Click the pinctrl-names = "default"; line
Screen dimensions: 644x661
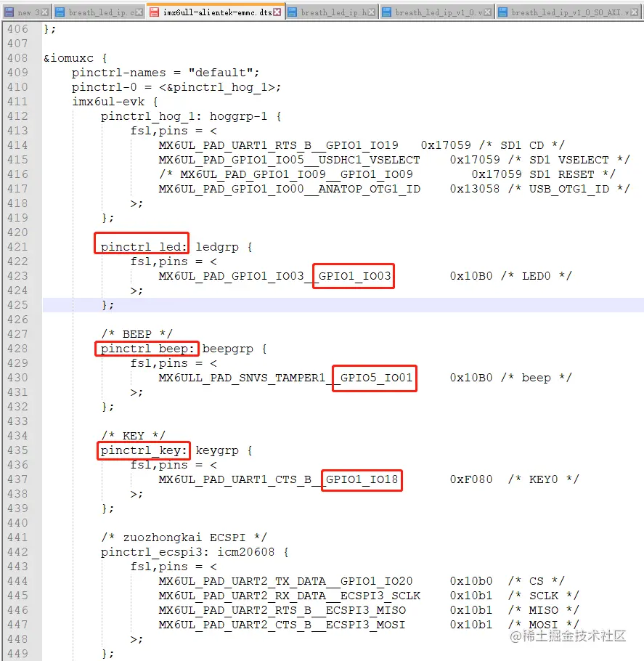[x=166, y=73]
